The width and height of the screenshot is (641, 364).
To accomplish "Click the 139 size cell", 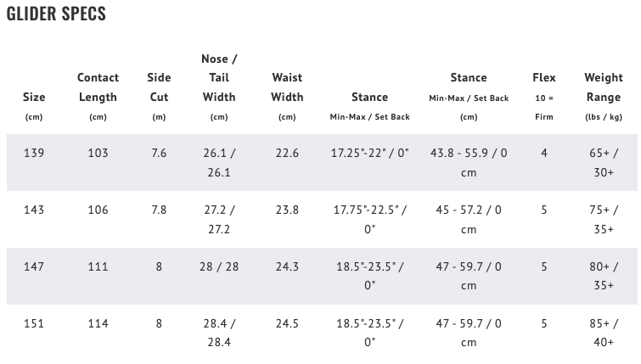I will tap(34, 154).
